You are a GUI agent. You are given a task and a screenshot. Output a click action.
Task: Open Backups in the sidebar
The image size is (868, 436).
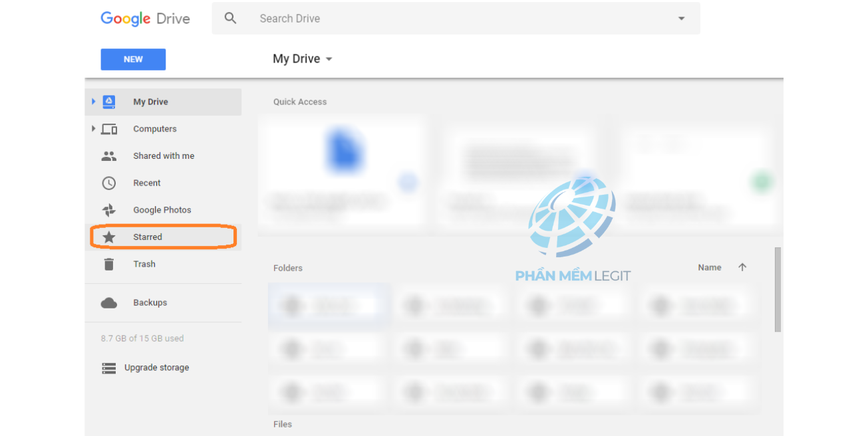(x=150, y=303)
